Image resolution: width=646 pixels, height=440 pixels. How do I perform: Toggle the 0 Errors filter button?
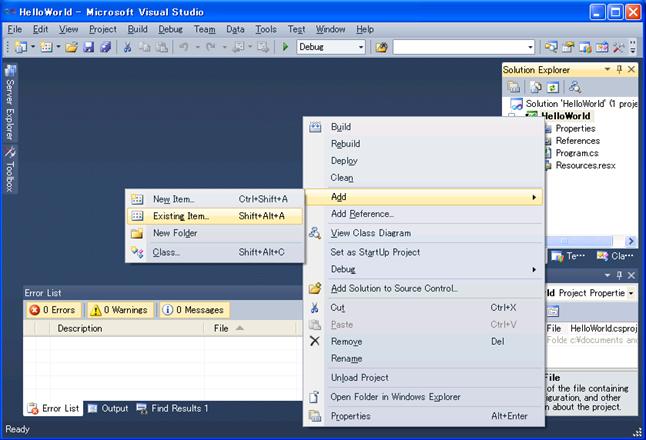click(53, 310)
